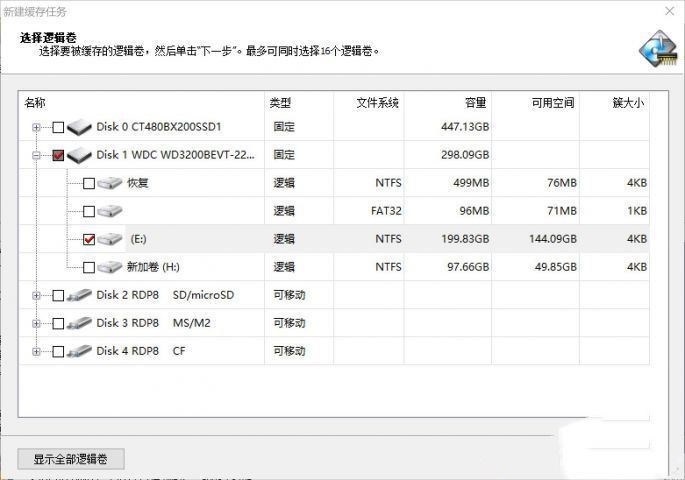Click the 71MB free space cell

tap(562, 211)
